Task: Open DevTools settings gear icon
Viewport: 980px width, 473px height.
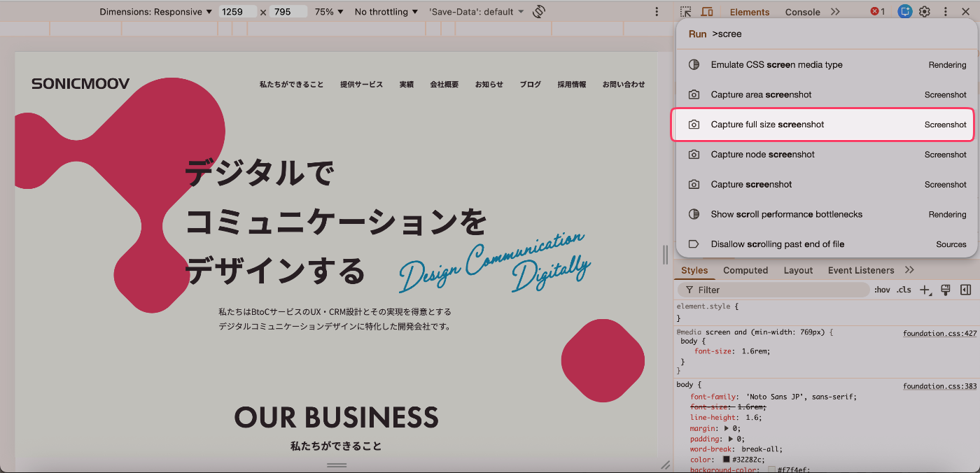Action: pos(925,12)
